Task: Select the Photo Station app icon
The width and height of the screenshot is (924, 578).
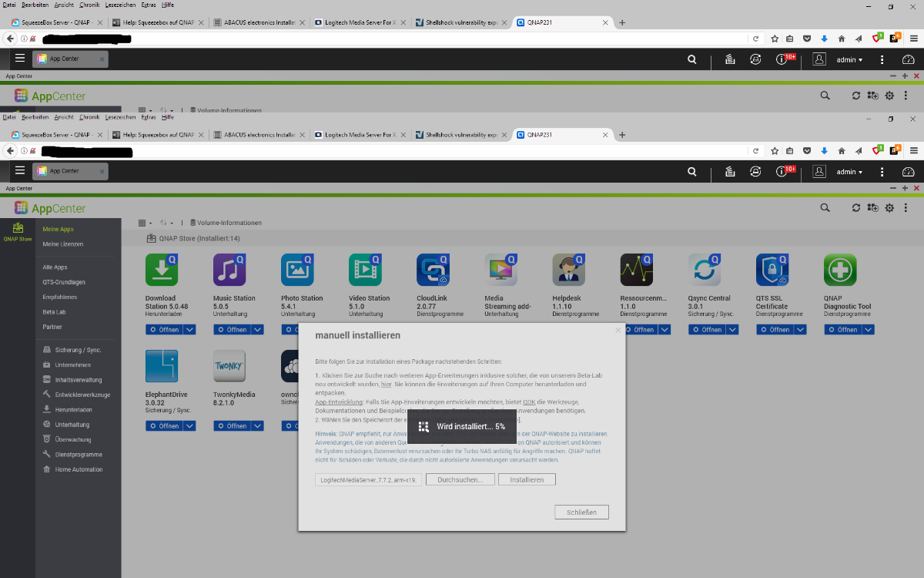Action: click(297, 270)
